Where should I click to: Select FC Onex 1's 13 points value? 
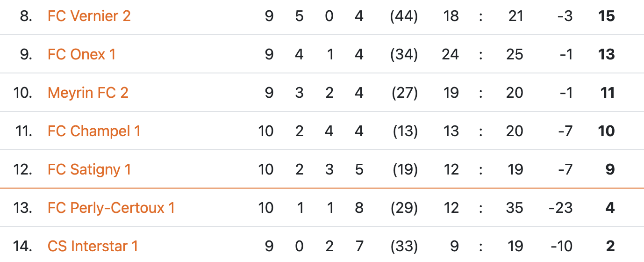[x=606, y=55]
